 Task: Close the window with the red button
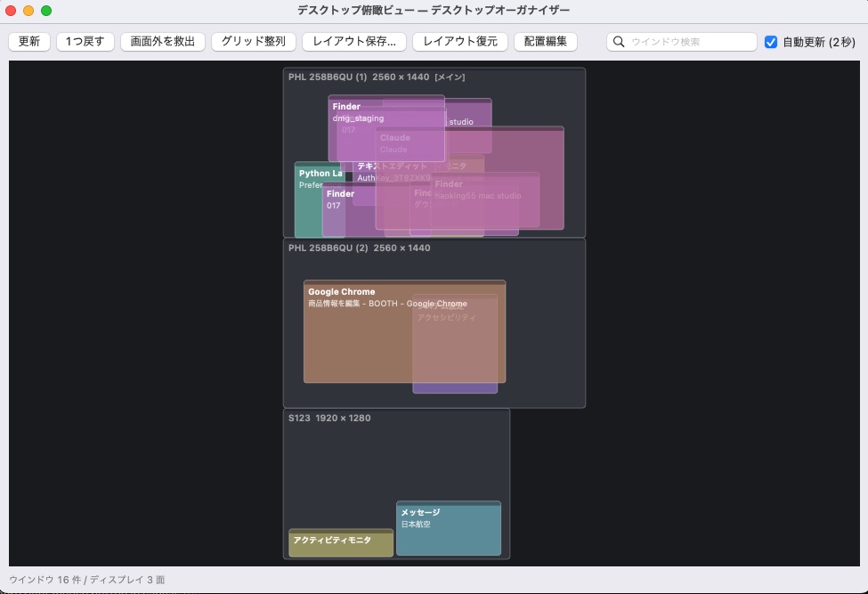[x=11, y=11]
